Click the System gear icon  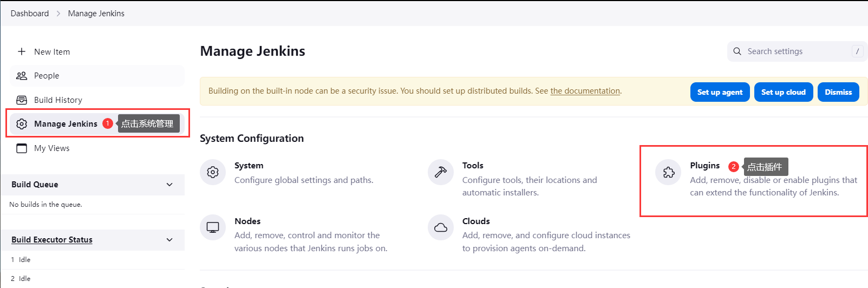(x=213, y=172)
